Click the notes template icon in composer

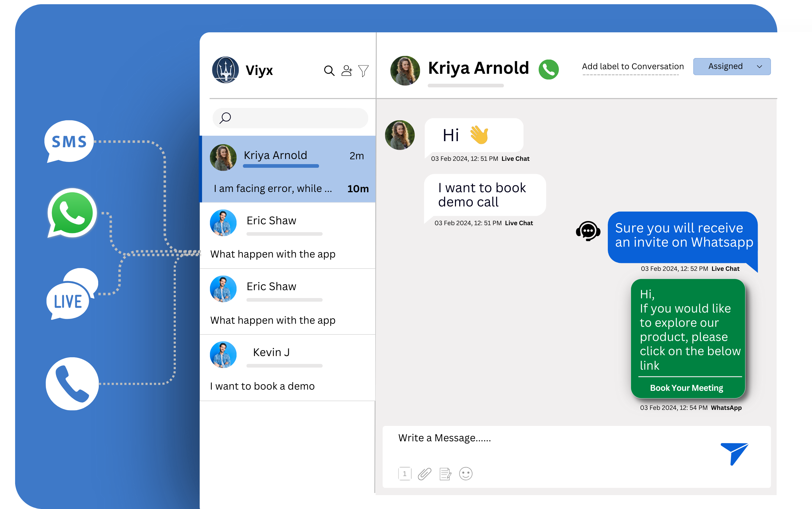tap(445, 474)
